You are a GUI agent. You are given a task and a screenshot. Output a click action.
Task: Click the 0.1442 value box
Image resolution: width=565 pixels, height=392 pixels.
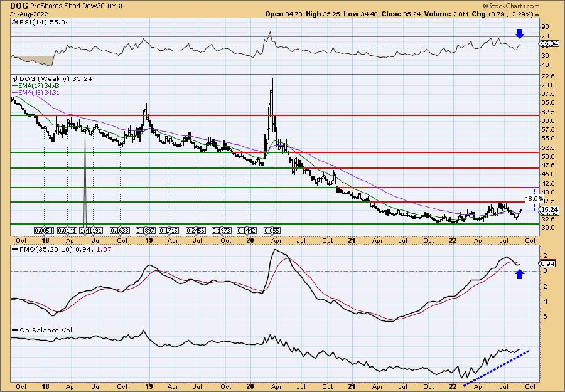pos(247,230)
